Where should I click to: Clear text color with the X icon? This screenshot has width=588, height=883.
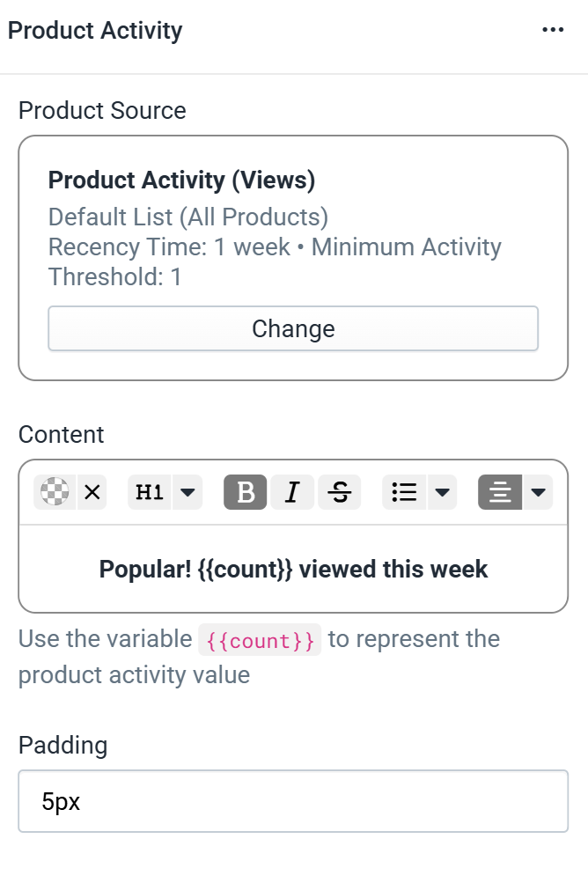tap(92, 492)
